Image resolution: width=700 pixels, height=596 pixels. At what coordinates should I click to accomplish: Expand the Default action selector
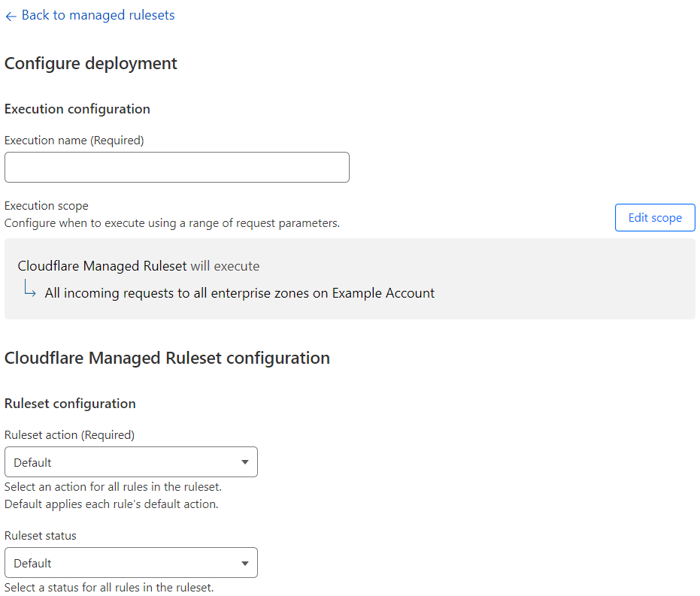pos(131,461)
